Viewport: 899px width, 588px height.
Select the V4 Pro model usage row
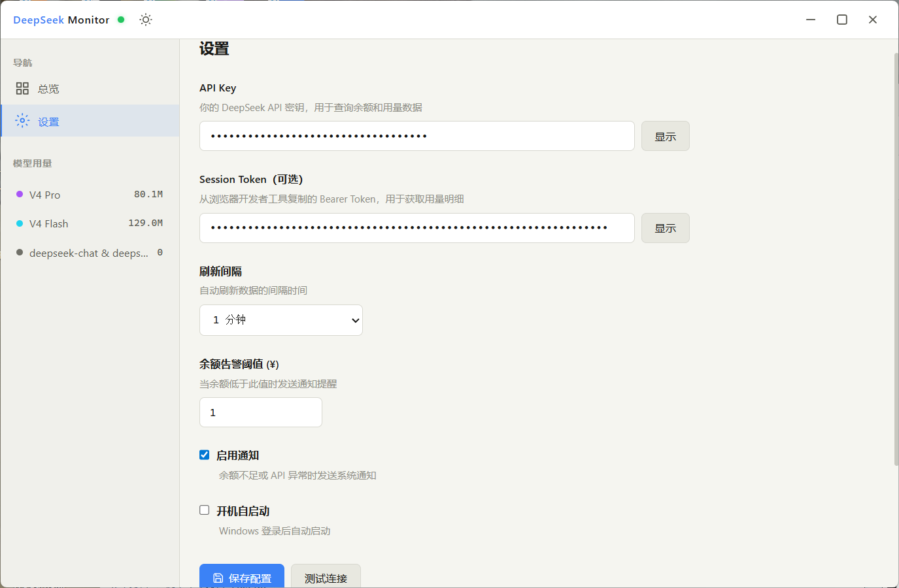(x=90, y=195)
